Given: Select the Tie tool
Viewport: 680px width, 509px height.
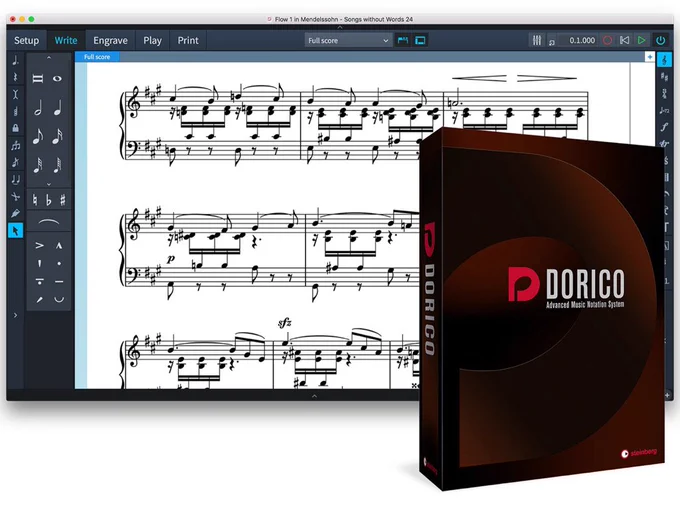Looking at the screenshot, I should tap(16, 179).
